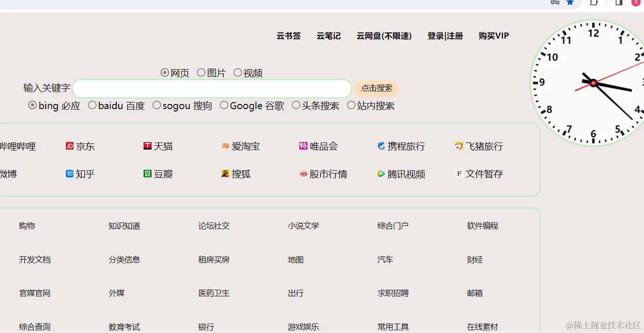
Task: Click the 天猫 Tmall icon
Action: coord(147,146)
